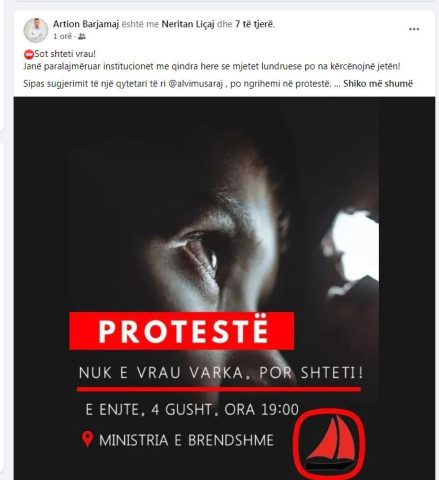Show the 7 të tjerë tagged people
The width and height of the screenshot is (439, 480).
pos(255,24)
